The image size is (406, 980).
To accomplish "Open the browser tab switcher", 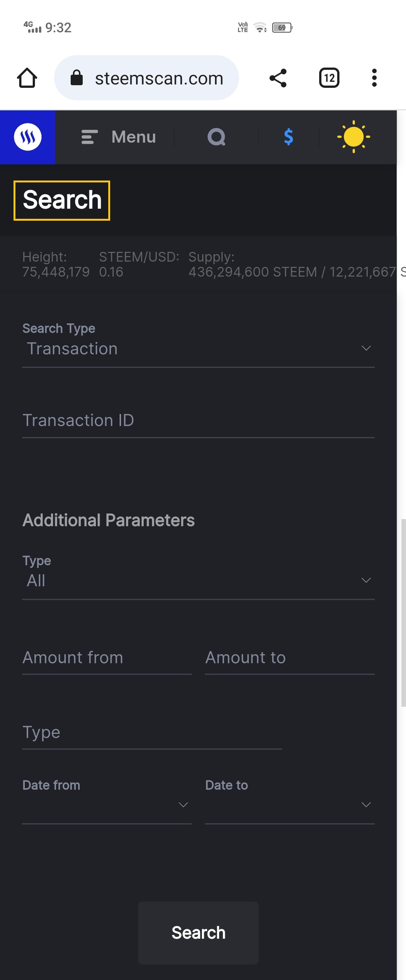I will point(329,78).
